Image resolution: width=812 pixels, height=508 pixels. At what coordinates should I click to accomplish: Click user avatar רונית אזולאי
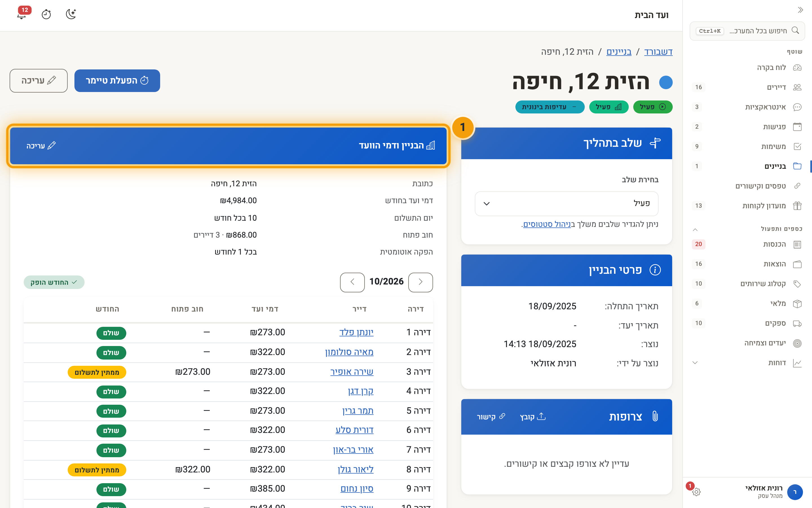(x=795, y=492)
